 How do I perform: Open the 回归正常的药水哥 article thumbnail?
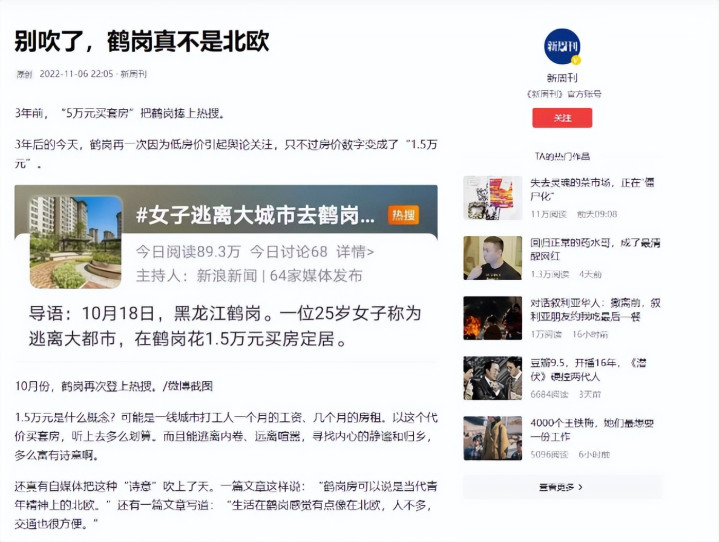[x=492, y=258]
